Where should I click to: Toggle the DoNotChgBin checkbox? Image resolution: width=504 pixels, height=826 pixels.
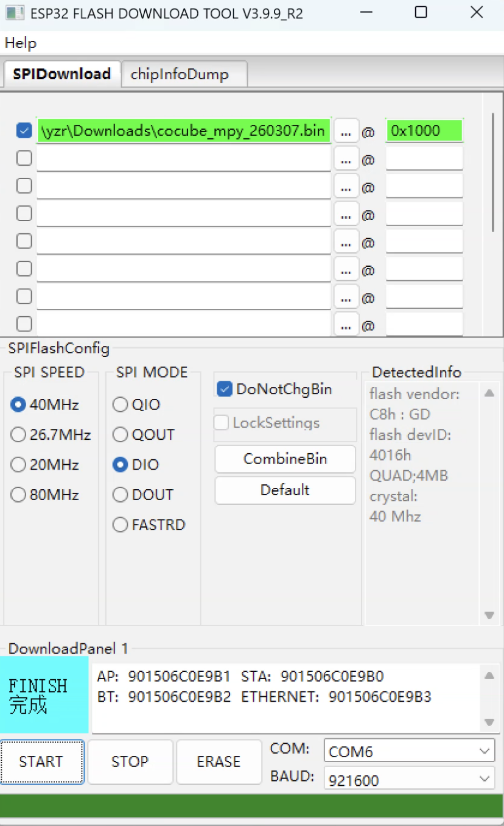click(x=225, y=389)
